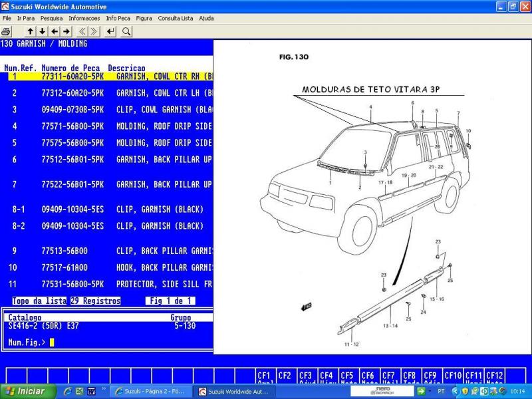532x399 pixels.
Task: Click the CF11 function key button
Action: point(473,376)
